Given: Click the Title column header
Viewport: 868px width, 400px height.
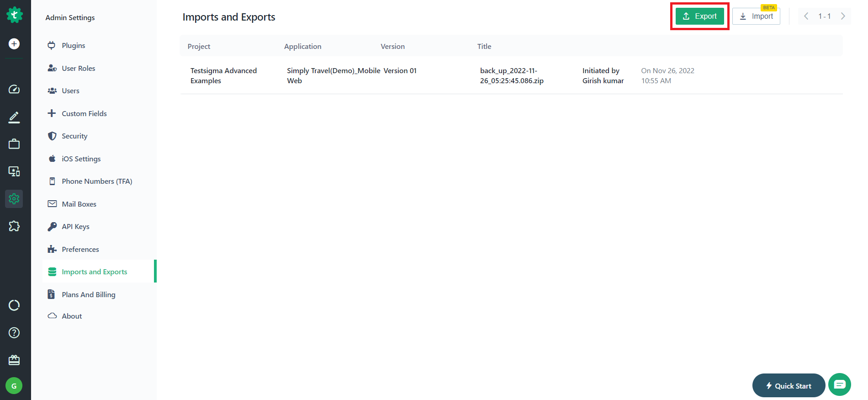Looking at the screenshot, I should tap(484, 46).
